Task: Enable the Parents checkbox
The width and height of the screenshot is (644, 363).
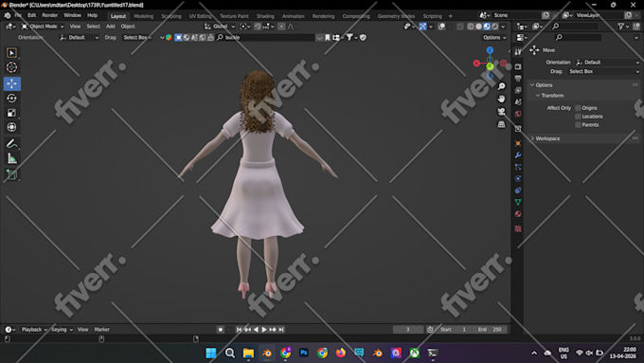Action: coord(578,124)
